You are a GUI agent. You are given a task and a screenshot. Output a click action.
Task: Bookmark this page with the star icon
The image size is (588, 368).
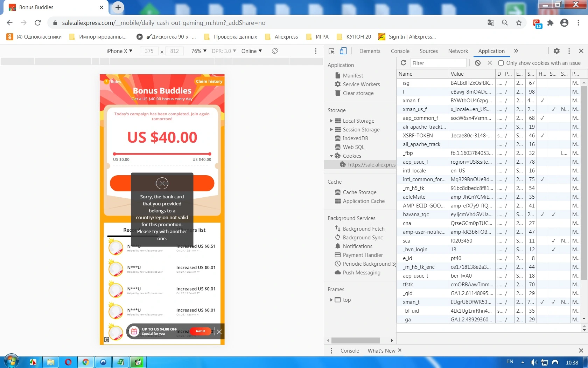pos(519,23)
